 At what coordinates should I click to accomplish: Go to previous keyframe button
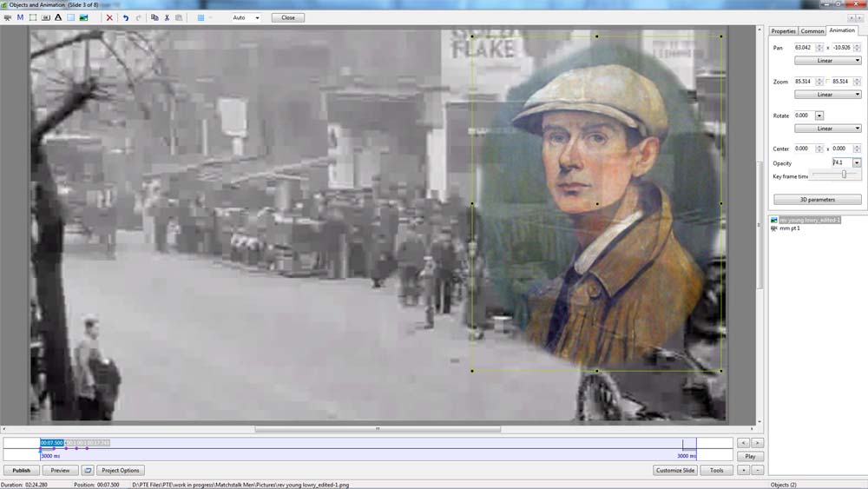pos(744,443)
